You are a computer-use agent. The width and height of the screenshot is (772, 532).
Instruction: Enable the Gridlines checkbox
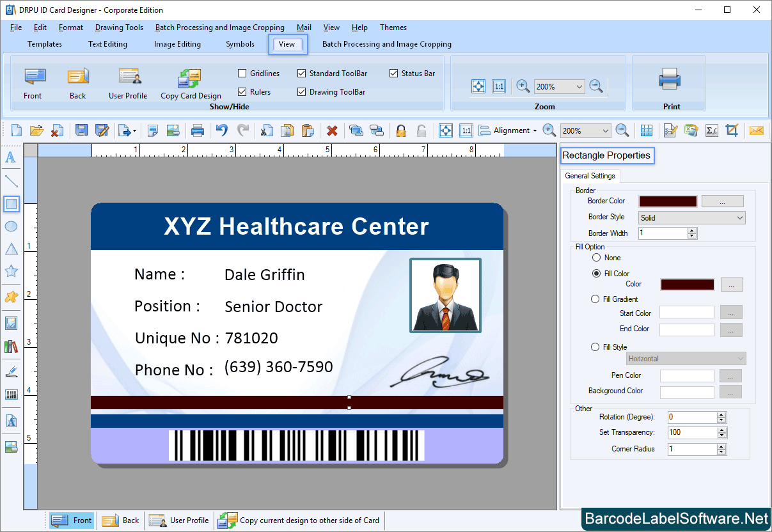[x=241, y=73]
